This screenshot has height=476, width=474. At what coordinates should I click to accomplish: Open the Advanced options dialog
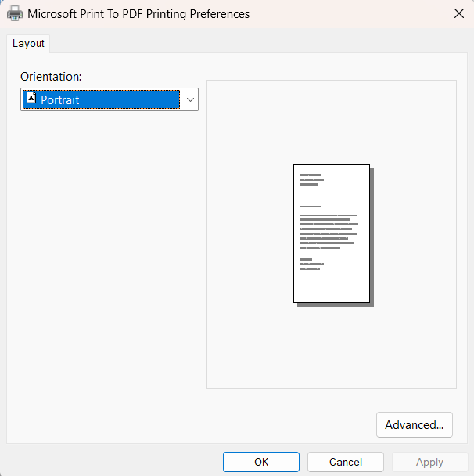414,425
